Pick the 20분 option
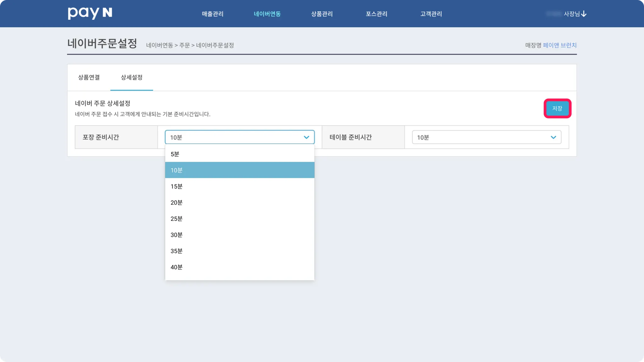644x362 pixels. point(239,202)
